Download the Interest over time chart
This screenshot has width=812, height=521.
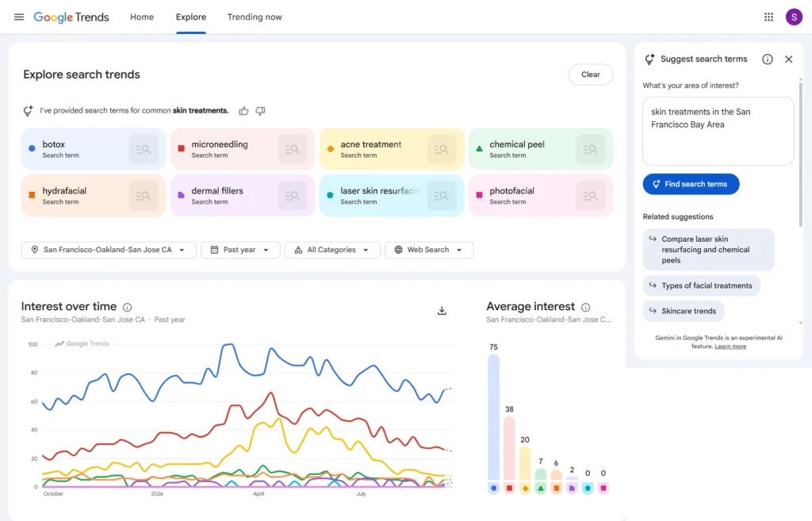[442, 311]
